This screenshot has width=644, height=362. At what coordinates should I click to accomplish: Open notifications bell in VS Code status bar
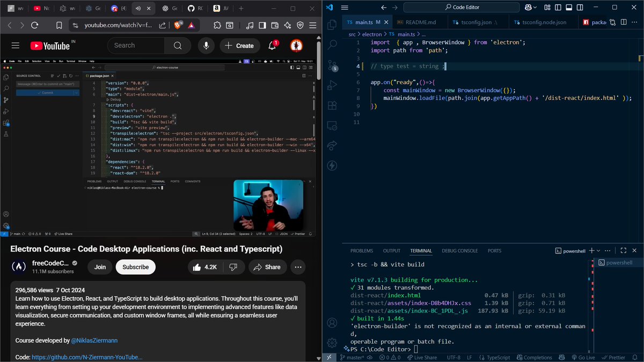click(x=636, y=358)
